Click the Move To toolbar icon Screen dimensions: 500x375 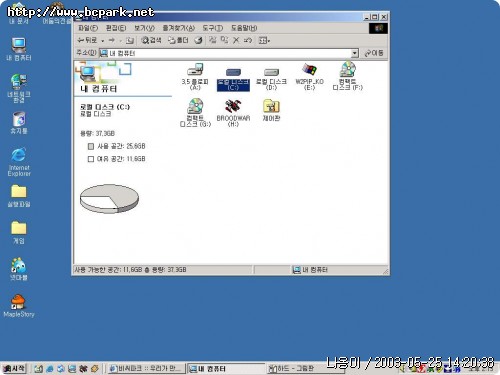click(x=213, y=40)
